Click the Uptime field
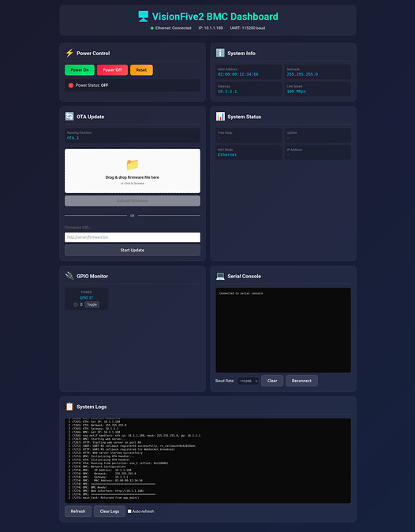The width and height of the screenshot is (415, 532). 317,135
